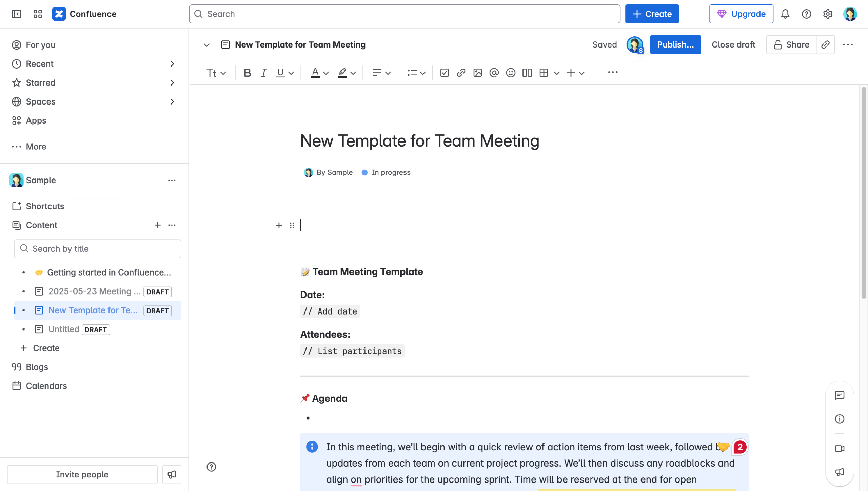Click the mention @ toolbar icon
The image size is (868, 491).
[494, 73]
